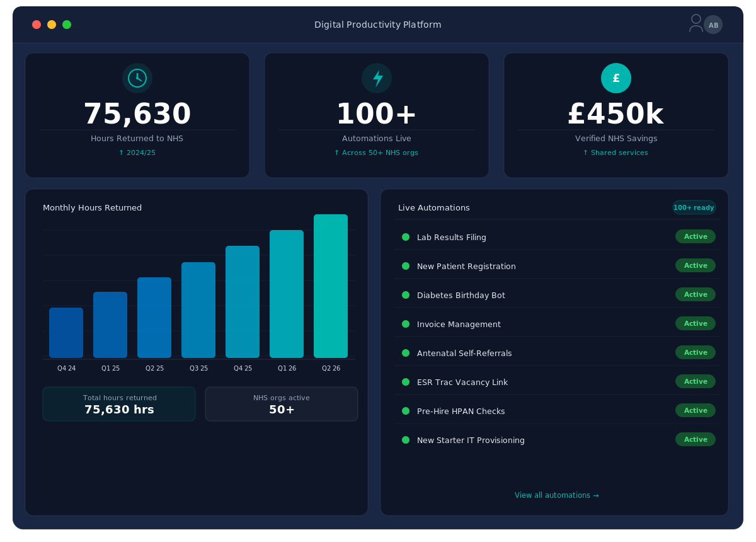Click the New Patient Registration row text
The image size is (756, 542).
(x=466, y=267)
